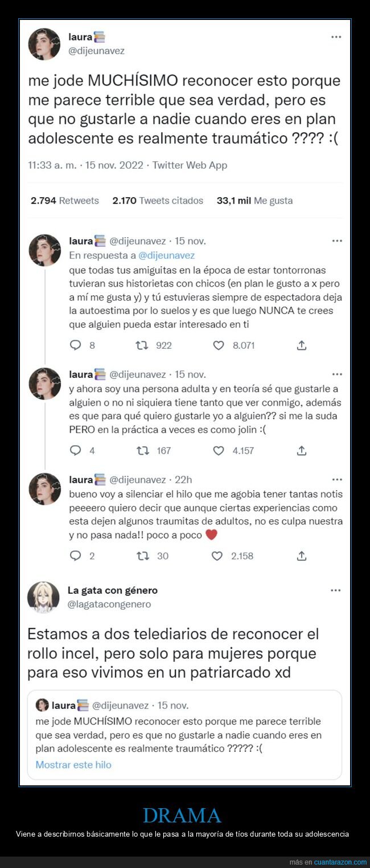370x868 pixels.
Task: Click the share icon on the first reply tweet
Action: tap(302, 345)
